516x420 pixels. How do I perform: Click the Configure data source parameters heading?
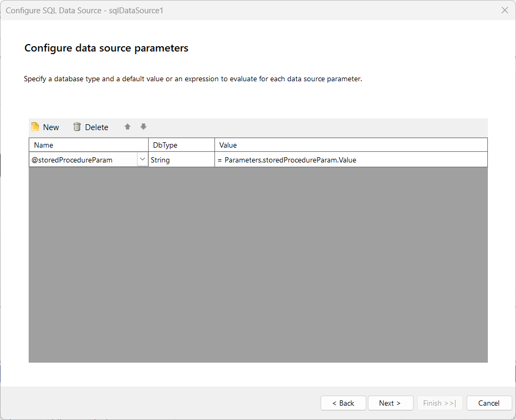[106, 48]
